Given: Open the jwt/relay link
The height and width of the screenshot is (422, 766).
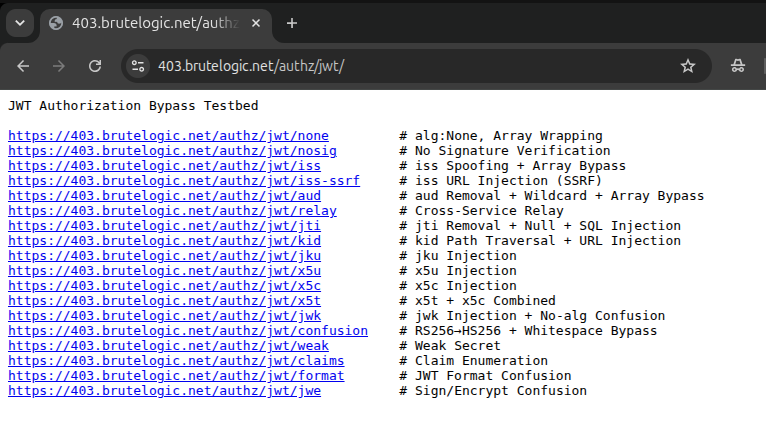Looking at the screenshot, I should coord(172,211).
